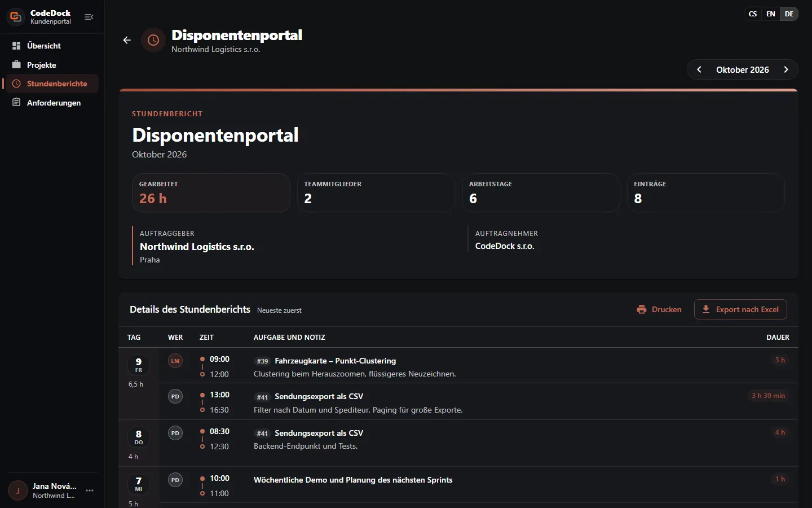Switch language to CS
Screen dimensions: 812x508
[753, 14]
